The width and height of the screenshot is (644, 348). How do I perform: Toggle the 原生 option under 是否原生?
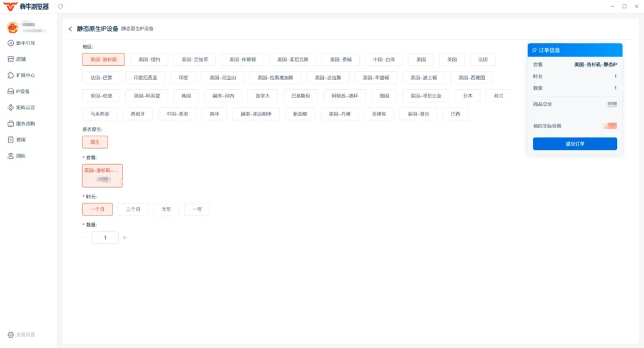click(95, 142)
